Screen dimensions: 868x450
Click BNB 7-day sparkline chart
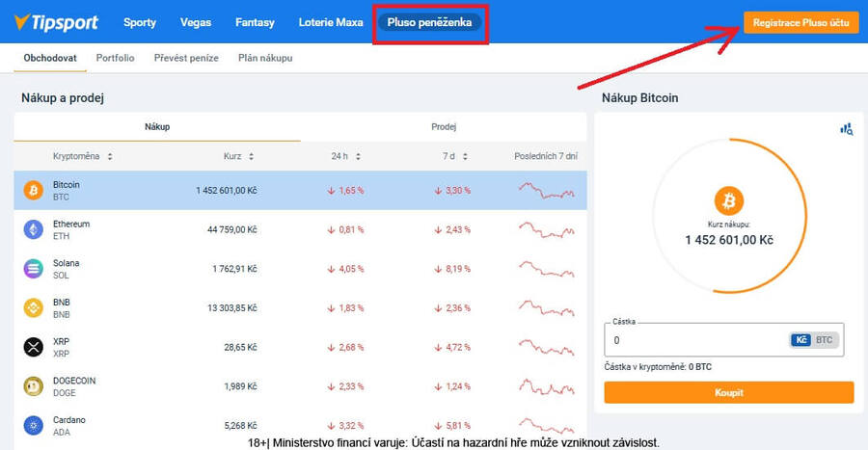point(547,308)
